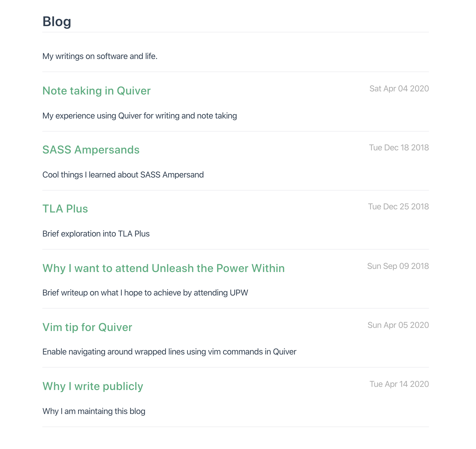476x449 pixels.
Task: Go to the "TLA Plus" article
Action: click(x=65, y=209)
